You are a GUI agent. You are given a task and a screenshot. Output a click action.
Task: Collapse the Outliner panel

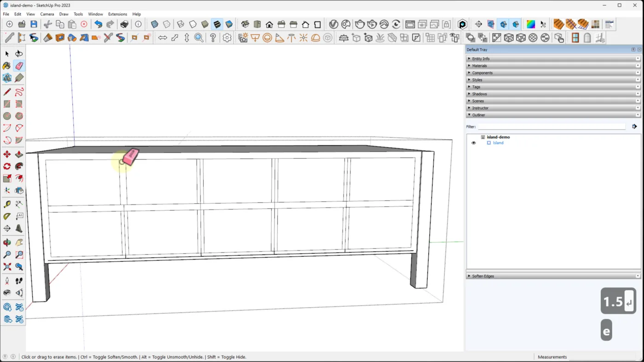pos(478,115)
